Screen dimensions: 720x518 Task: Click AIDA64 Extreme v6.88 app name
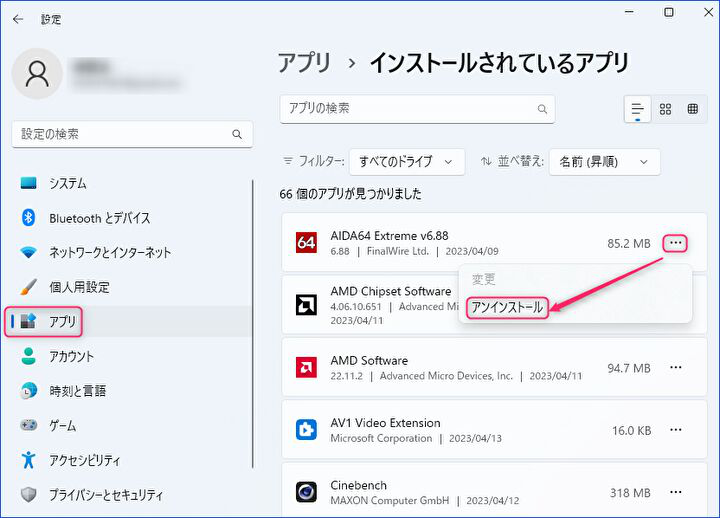point(389,236)
